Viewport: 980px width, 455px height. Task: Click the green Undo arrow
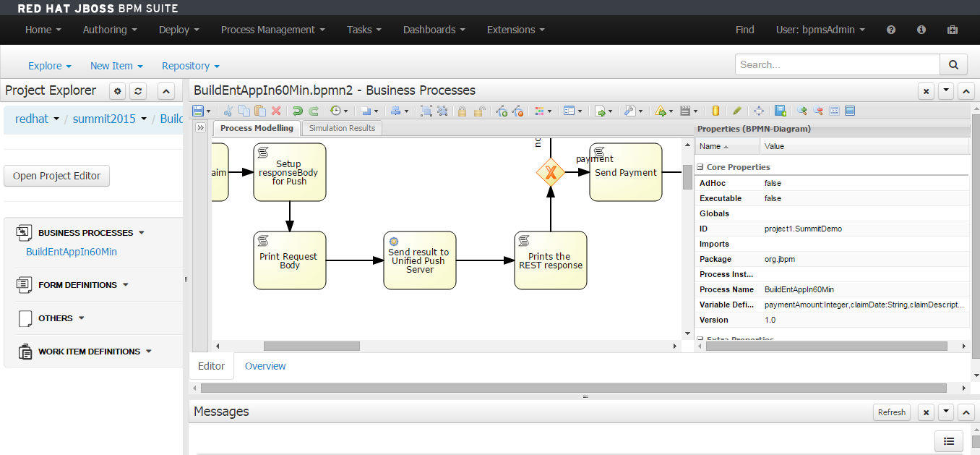point(297,111)
